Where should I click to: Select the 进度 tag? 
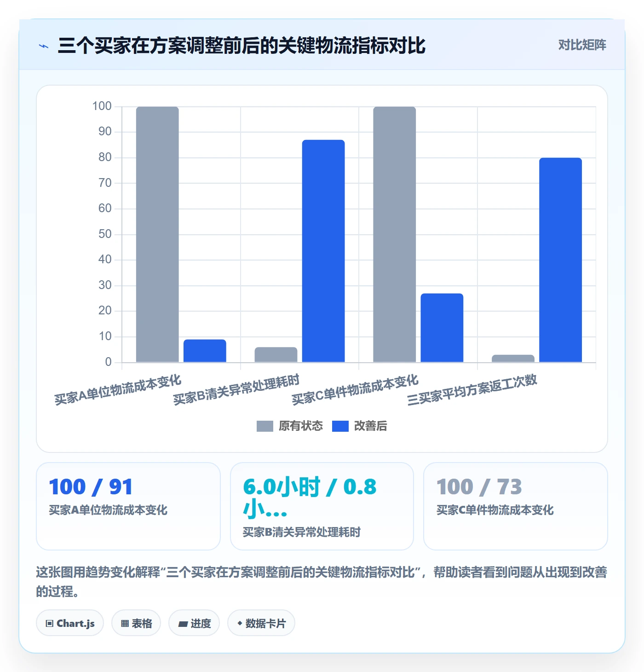[x=194, y=623]
